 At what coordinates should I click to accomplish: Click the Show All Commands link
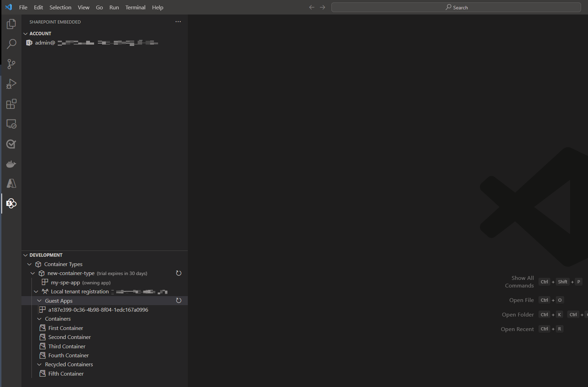click(522, 281)
